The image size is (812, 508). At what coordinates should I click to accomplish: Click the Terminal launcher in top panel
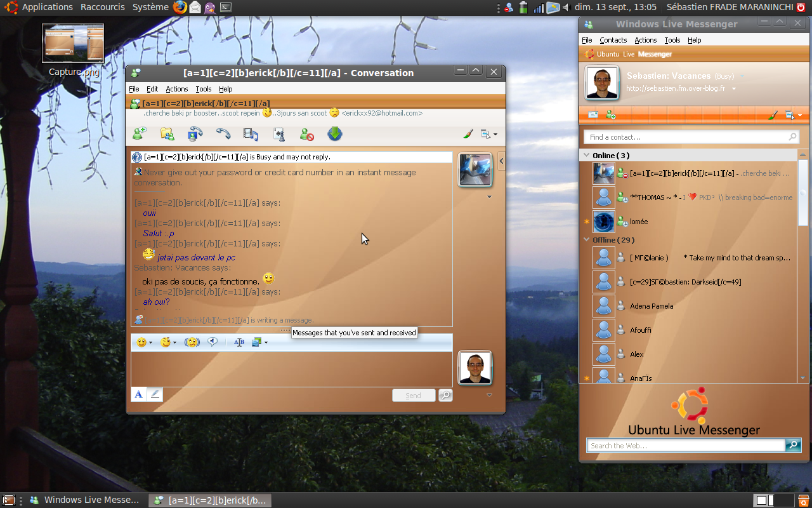(225, 8)
